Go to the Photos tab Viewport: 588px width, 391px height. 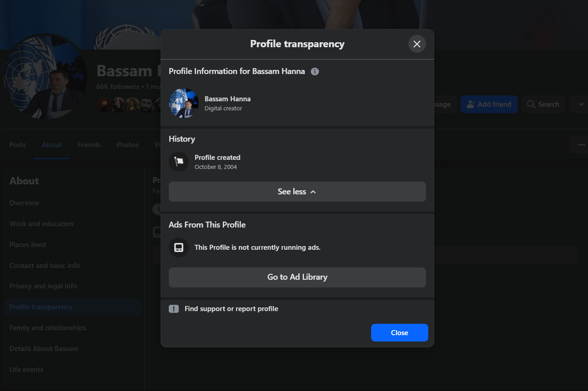point(127,145)
